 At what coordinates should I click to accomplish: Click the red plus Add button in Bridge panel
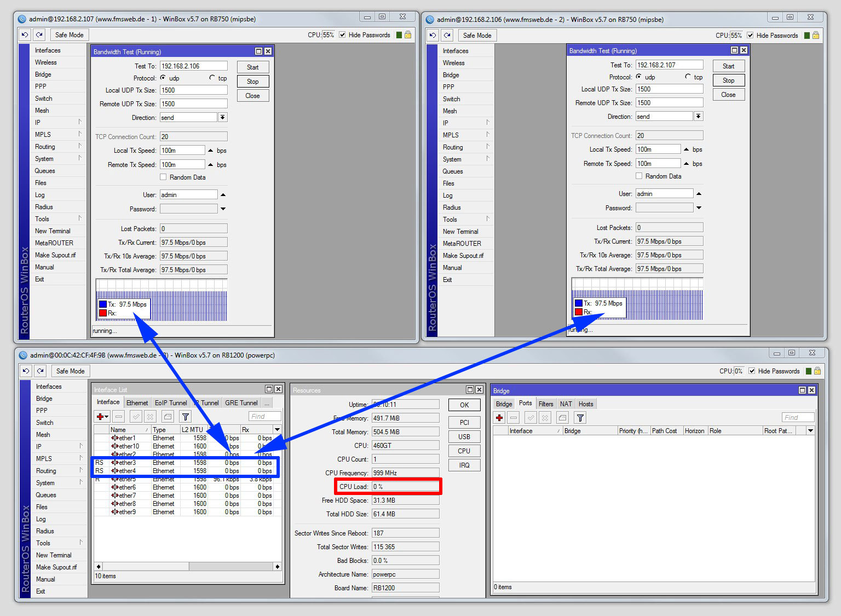coord(499,418)
